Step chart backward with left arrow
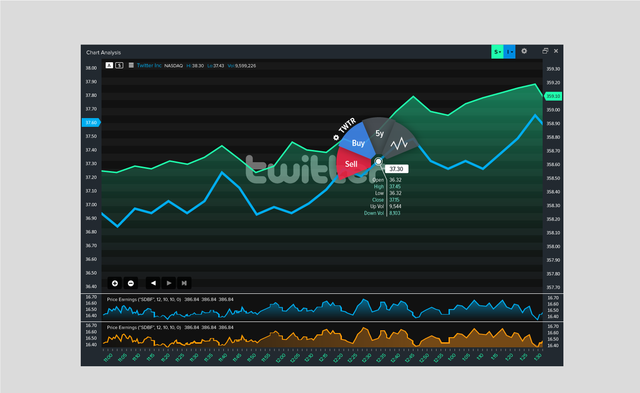Screen dimensions: 640x393 (x=153, y=283)
